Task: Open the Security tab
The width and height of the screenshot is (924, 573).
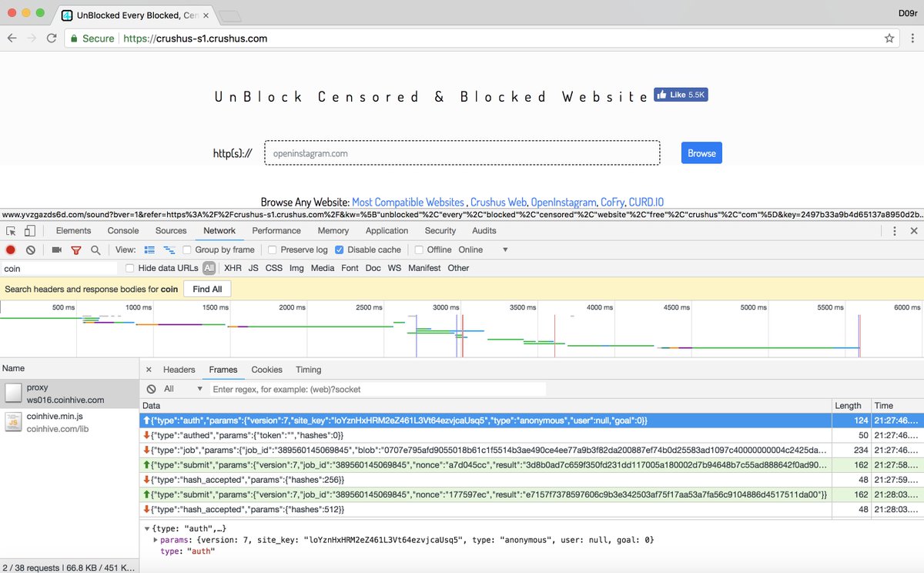Action: click(440, 230)
